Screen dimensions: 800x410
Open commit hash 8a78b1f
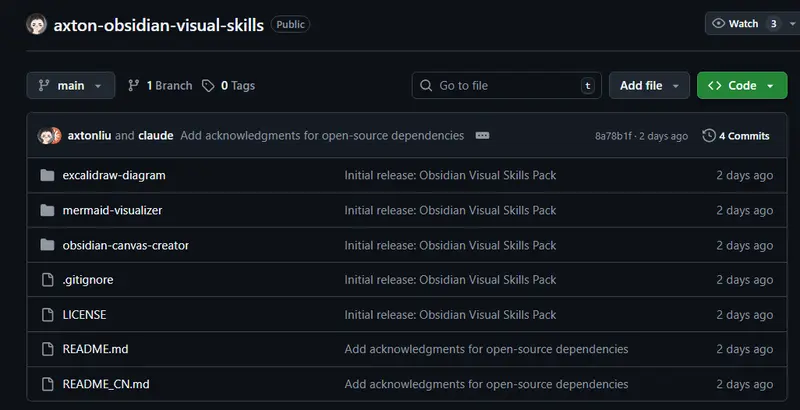point(613,136)
